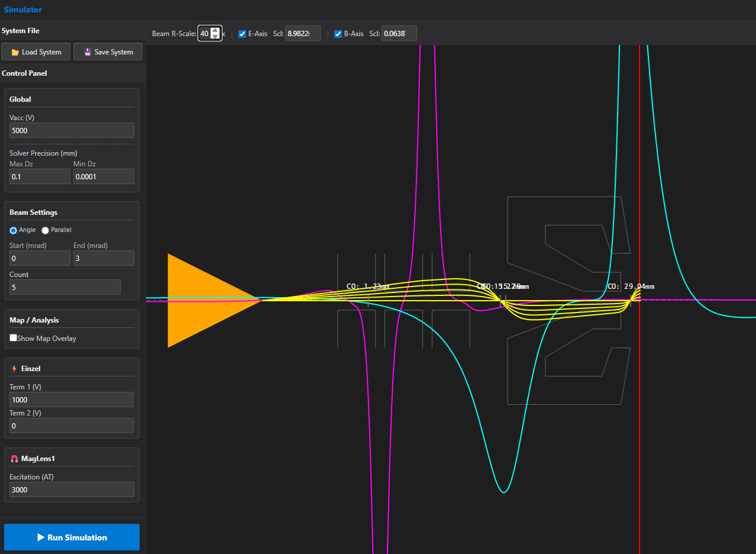
Task: Uncheck the E-Axis checkbox
Action: [x=242, y=34]
